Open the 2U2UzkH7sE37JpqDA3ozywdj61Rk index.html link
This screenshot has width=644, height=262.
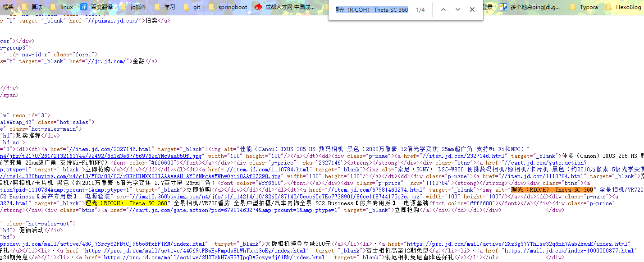[214, 257]
